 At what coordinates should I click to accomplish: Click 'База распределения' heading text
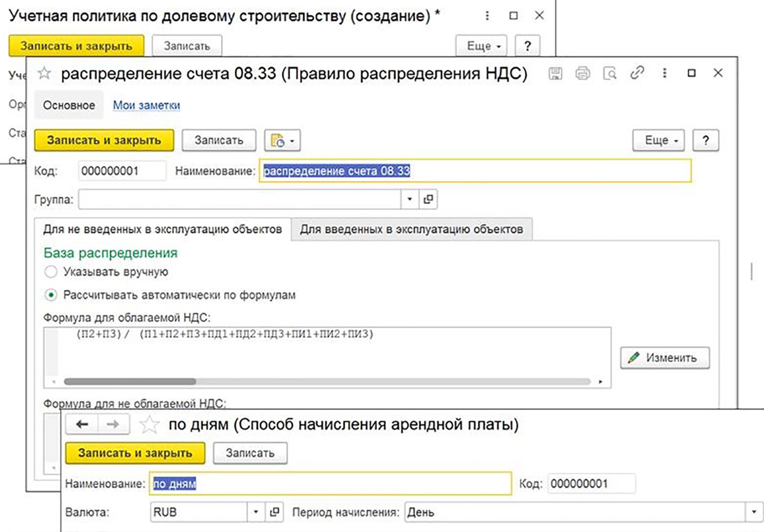click(x=110, y=253)
